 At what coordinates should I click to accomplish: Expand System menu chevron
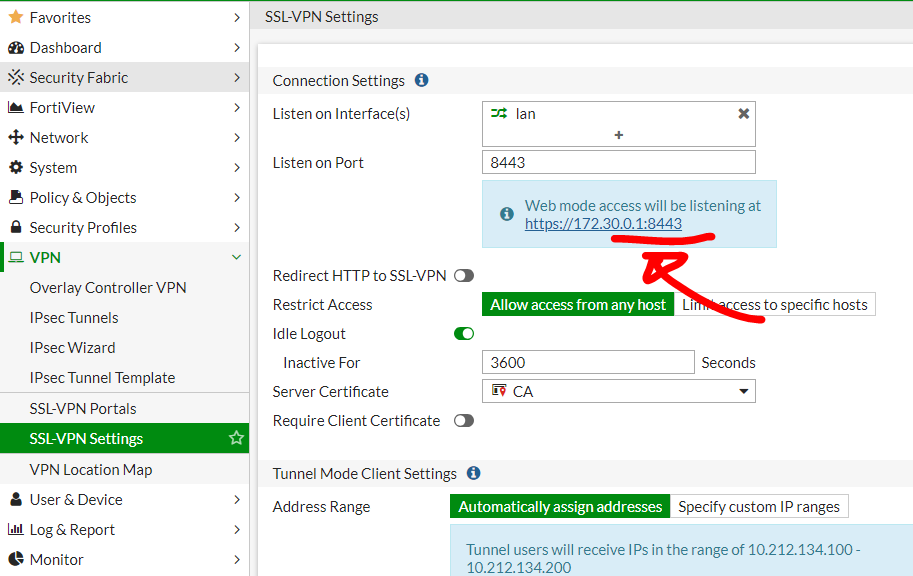pyautogui.click(x=236, y=168)
